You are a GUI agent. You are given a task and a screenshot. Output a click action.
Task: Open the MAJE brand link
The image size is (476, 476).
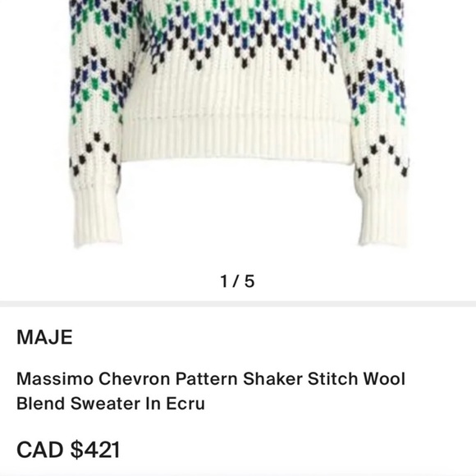click(x=44, y=337)
